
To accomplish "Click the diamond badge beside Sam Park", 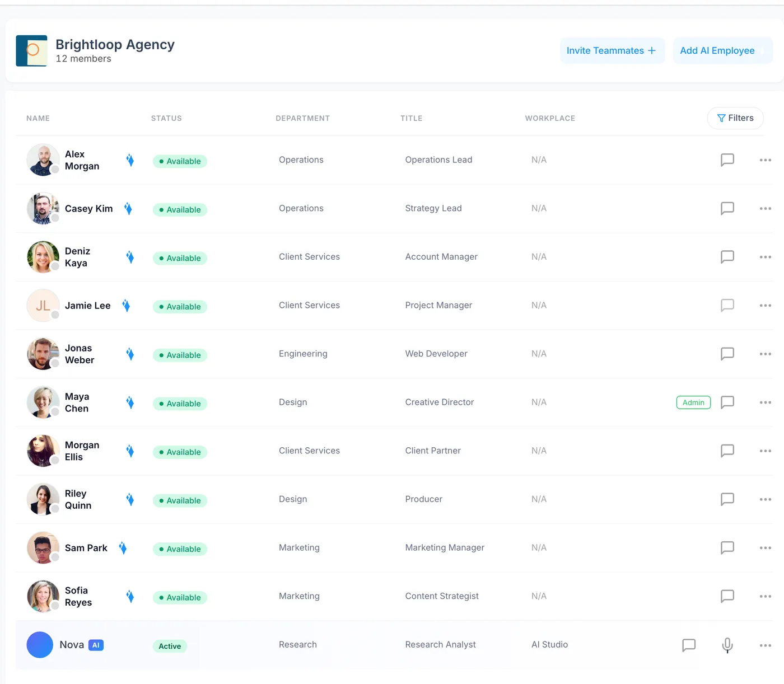I will tap(123, 548).
